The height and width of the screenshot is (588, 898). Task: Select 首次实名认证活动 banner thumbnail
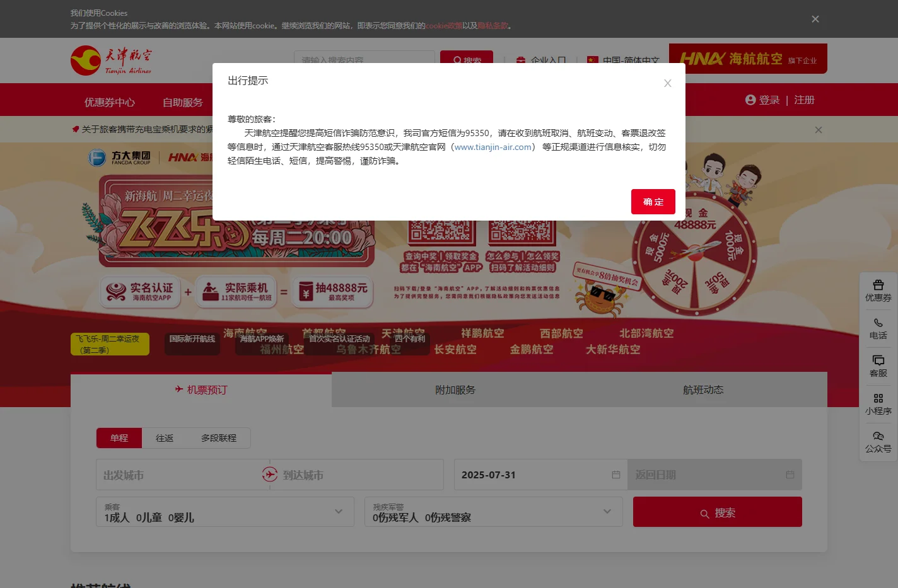(x=339, y=344)
